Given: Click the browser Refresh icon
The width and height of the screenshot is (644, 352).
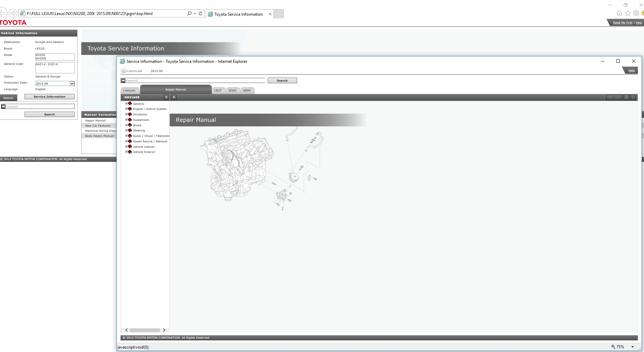Looking at the screenshot, I should click(x=200, y=14).
